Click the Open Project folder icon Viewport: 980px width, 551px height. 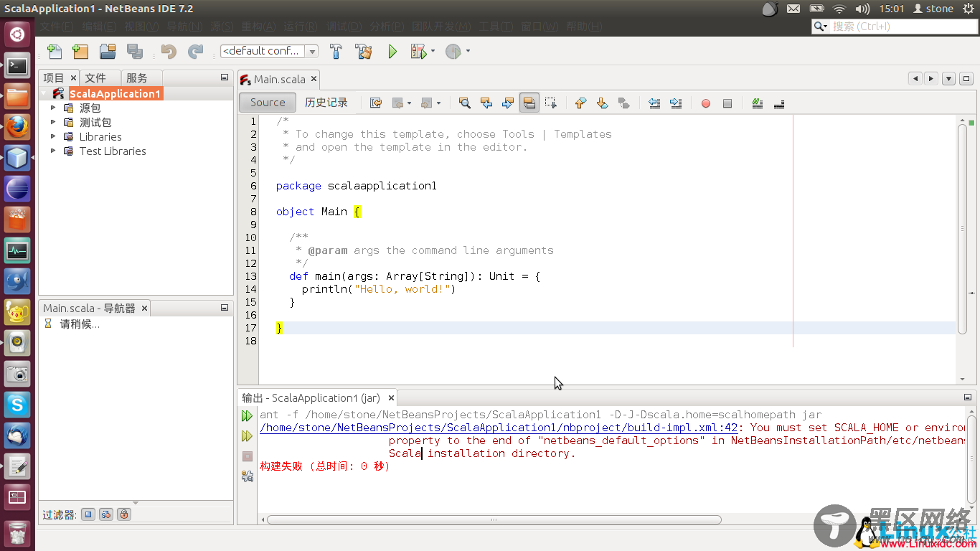click(108, 51)
